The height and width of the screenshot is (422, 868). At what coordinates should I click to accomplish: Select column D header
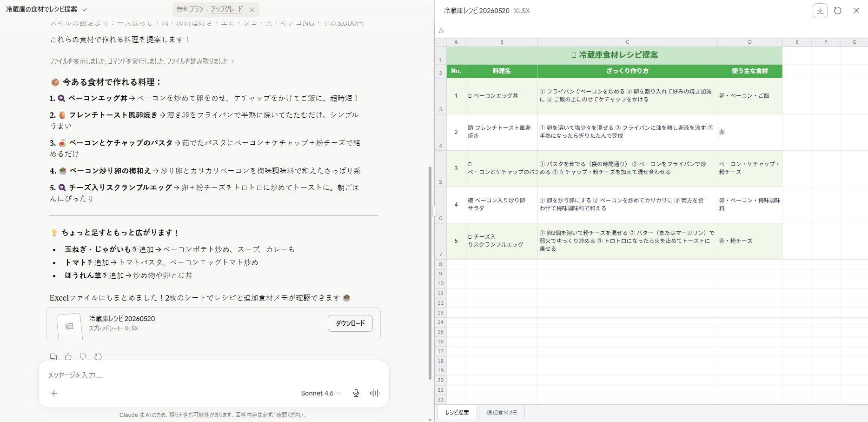pos(749,42)
